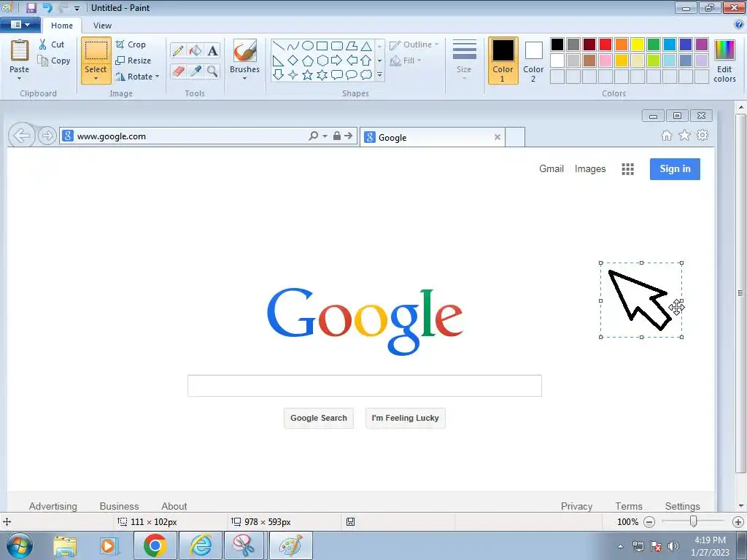Open the Outline dropdown

coord(414,44)
